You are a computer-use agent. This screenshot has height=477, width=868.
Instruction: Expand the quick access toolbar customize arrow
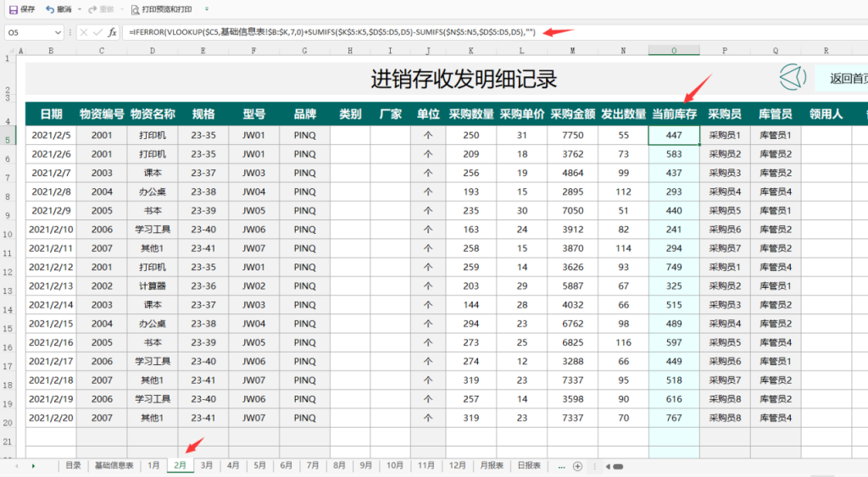[x=207, y=9]
